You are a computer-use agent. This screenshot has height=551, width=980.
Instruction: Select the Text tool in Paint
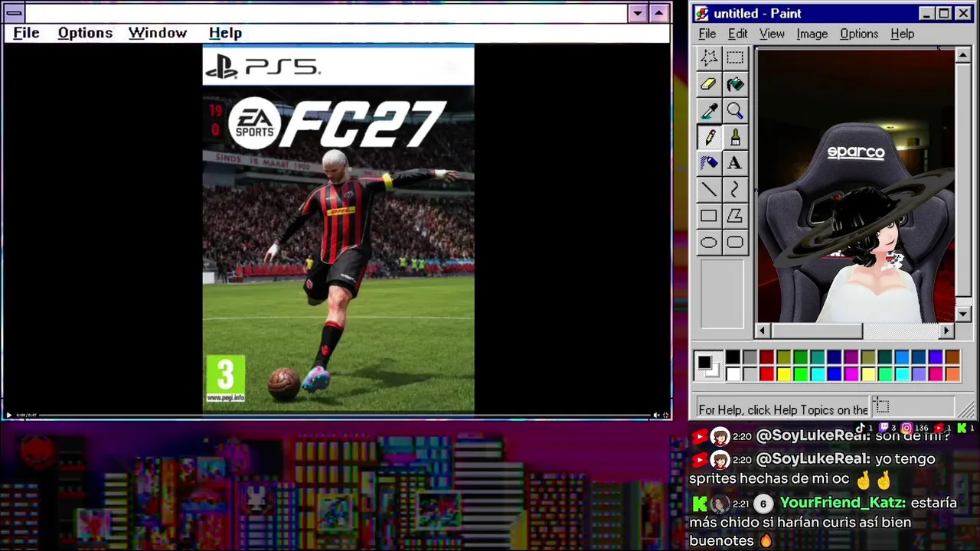[735, 163]
